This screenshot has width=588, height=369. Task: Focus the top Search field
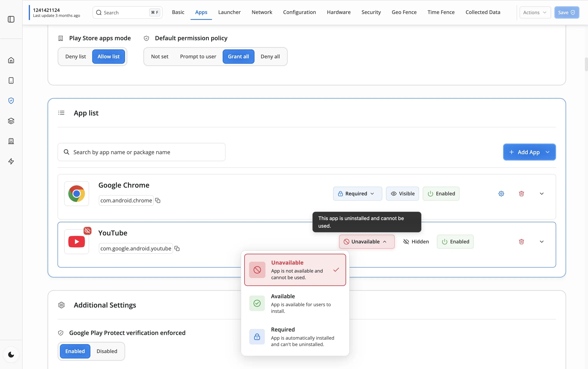(127, 12)
